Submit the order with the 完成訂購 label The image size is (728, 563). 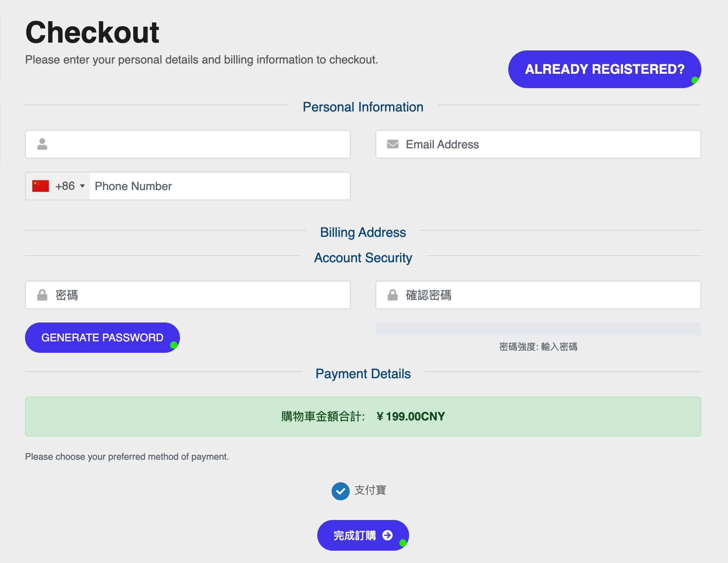[x=355, y=536]
